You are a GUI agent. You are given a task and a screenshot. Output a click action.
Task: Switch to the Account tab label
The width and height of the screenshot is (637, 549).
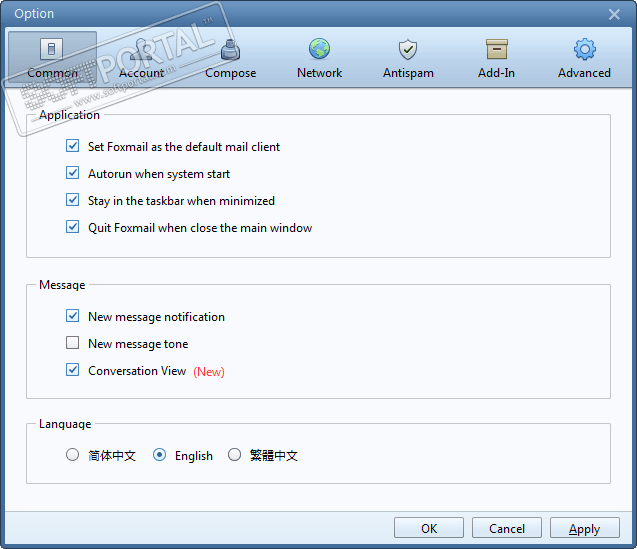click(x=141, y=73)
